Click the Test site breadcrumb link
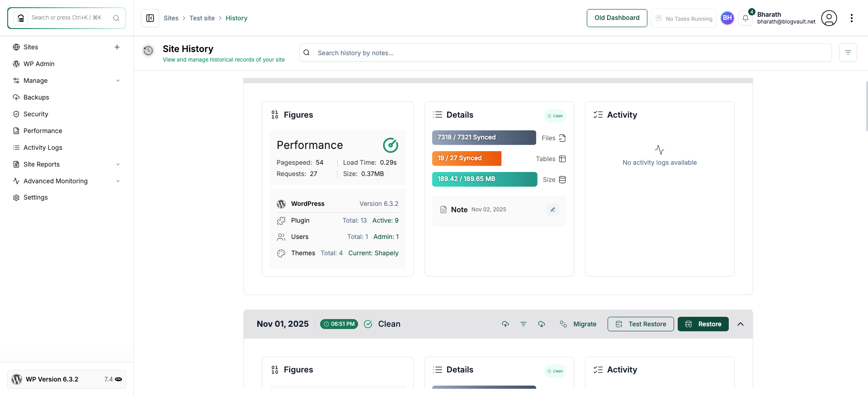 point(202,18)
